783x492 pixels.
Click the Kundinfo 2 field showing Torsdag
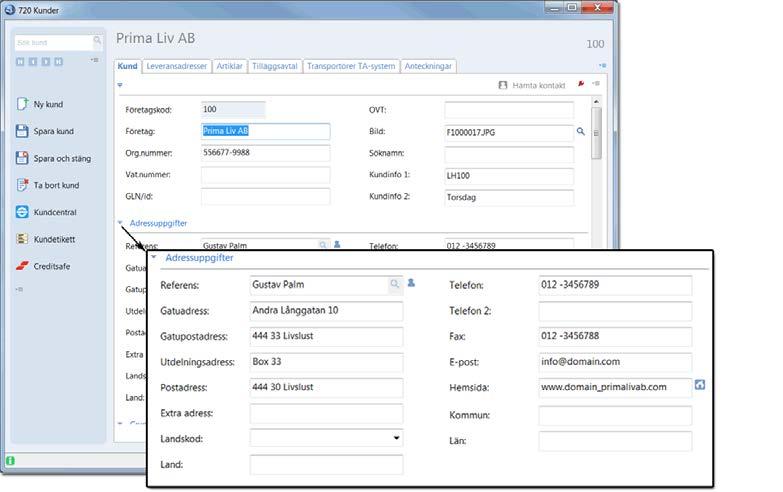[x=509, y=197]
